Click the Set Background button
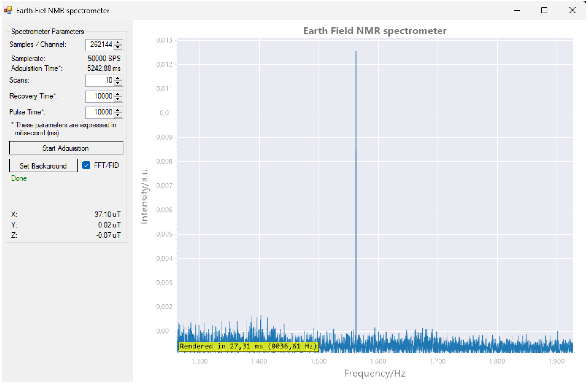 43,166
